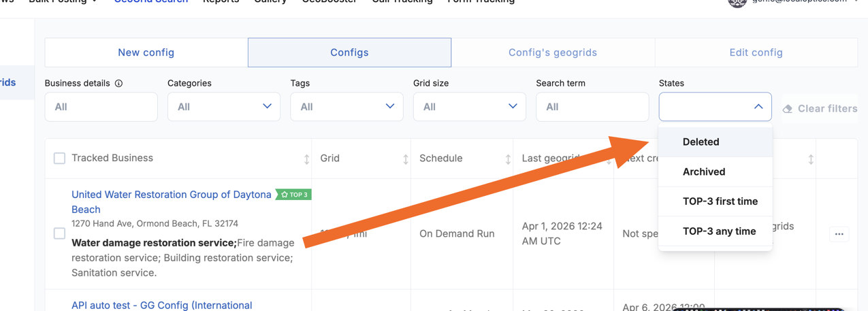Choose the TOP-3 first time option
Screen dimensions: 868x311
[720, 201]
